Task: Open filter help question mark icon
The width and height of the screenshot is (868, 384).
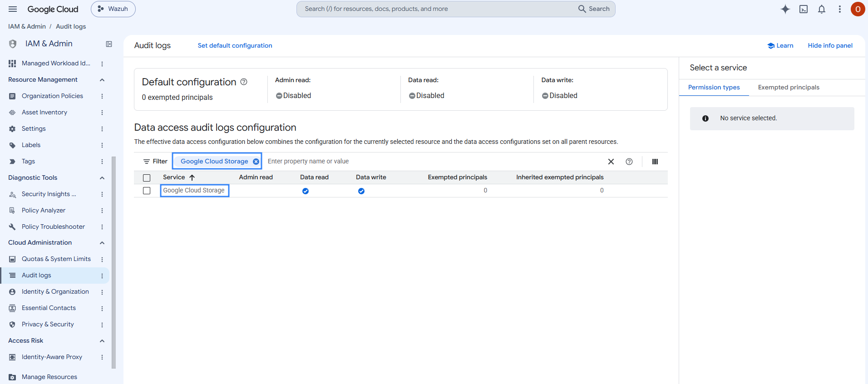Action: pos(629,162)
